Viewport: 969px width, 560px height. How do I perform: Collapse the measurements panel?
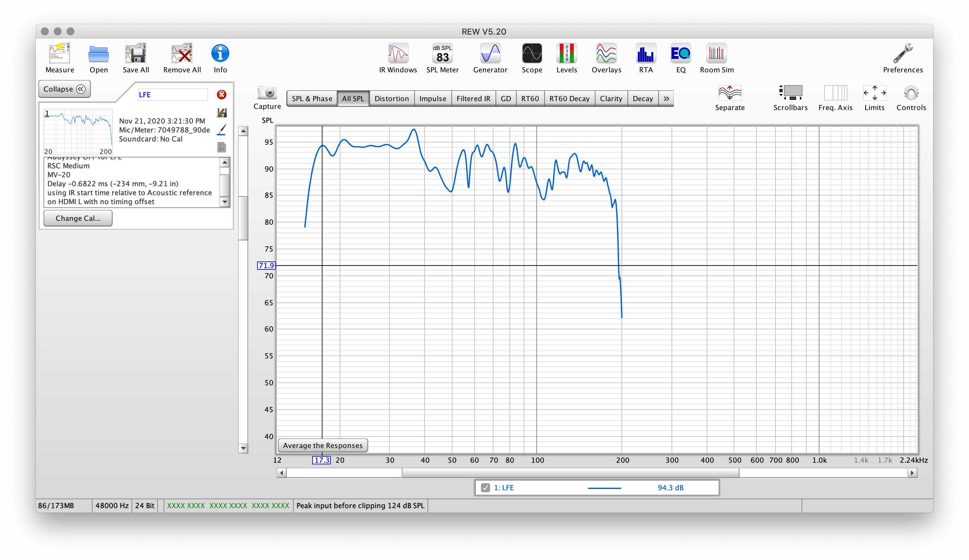pos(64,89)
